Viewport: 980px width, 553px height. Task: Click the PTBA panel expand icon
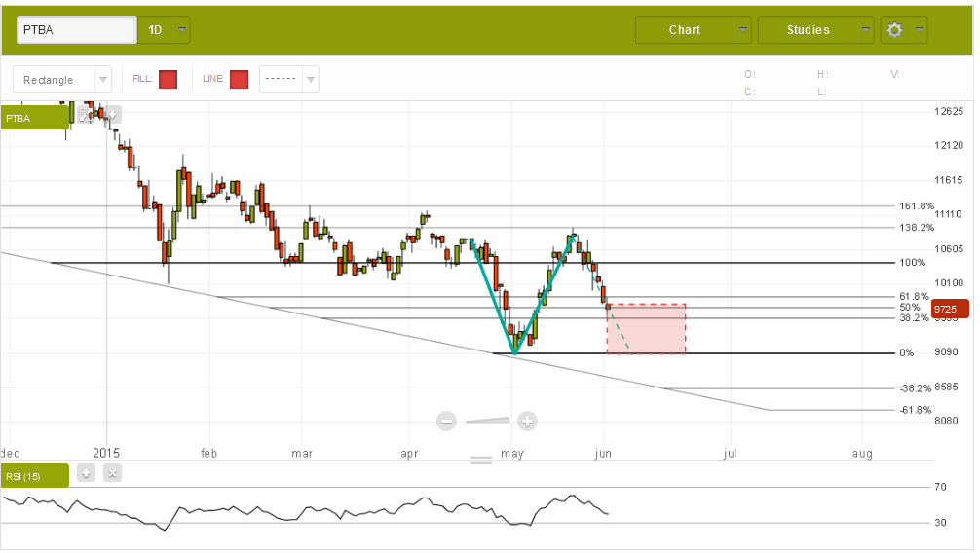85,115
